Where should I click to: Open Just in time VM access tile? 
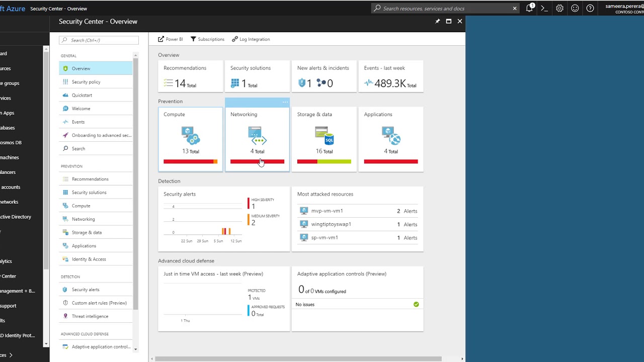point(224,299)
